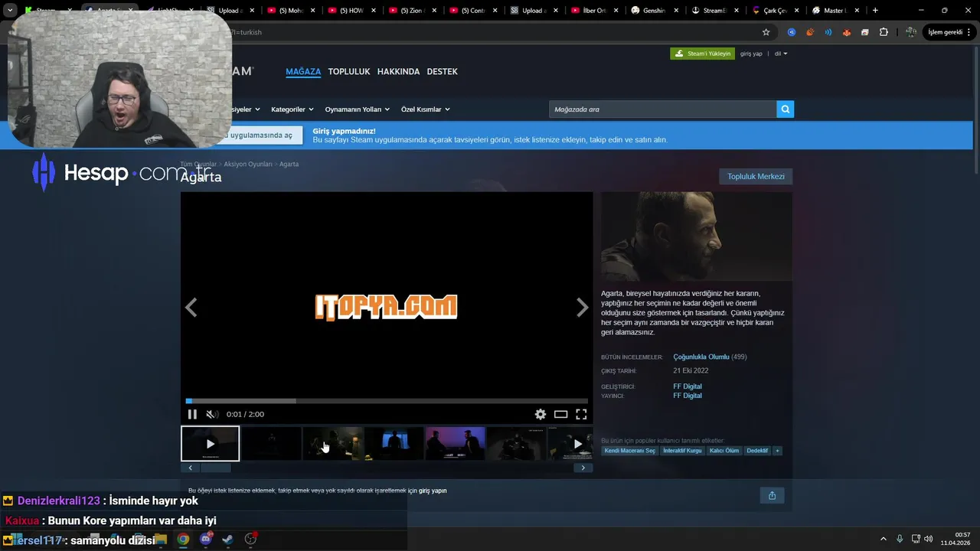Click Steam'i Yükleyin install button
Screen dimensions: 980x551
click(702, 54)
